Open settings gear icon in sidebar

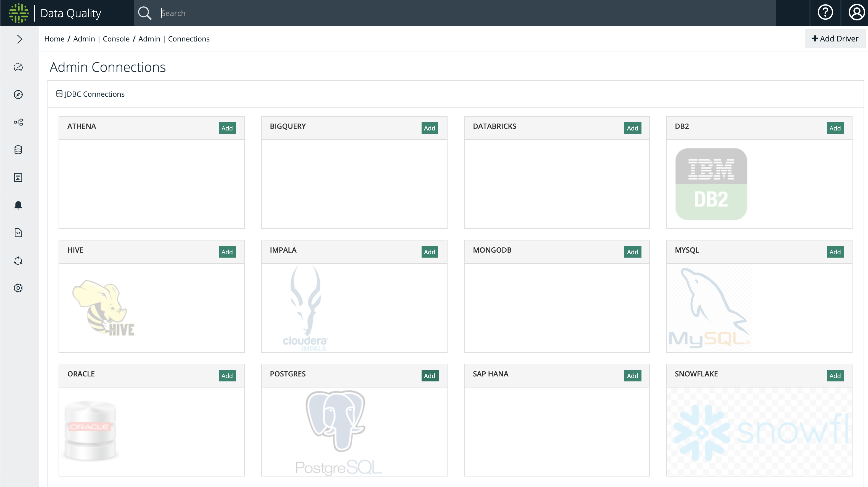click(18, 288)
